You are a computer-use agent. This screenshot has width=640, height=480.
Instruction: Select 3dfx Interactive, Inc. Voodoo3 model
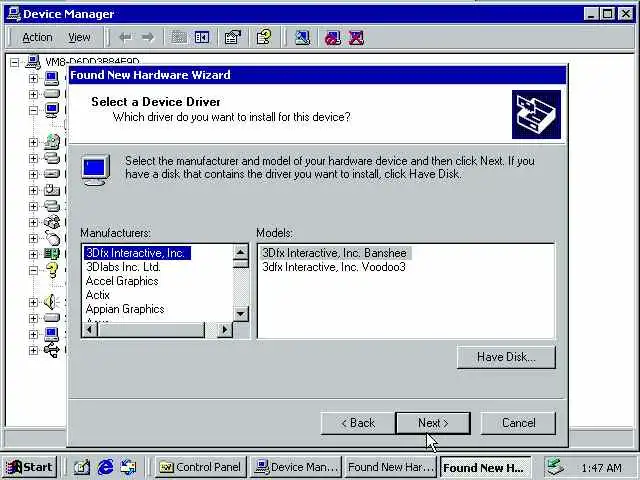tap(334, 267)
